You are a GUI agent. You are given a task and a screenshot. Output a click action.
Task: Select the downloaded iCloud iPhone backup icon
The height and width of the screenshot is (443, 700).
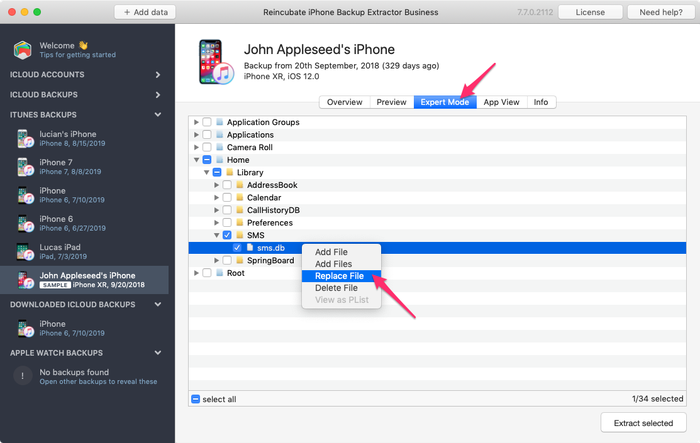pyautogui.click(x=25, y=328)
